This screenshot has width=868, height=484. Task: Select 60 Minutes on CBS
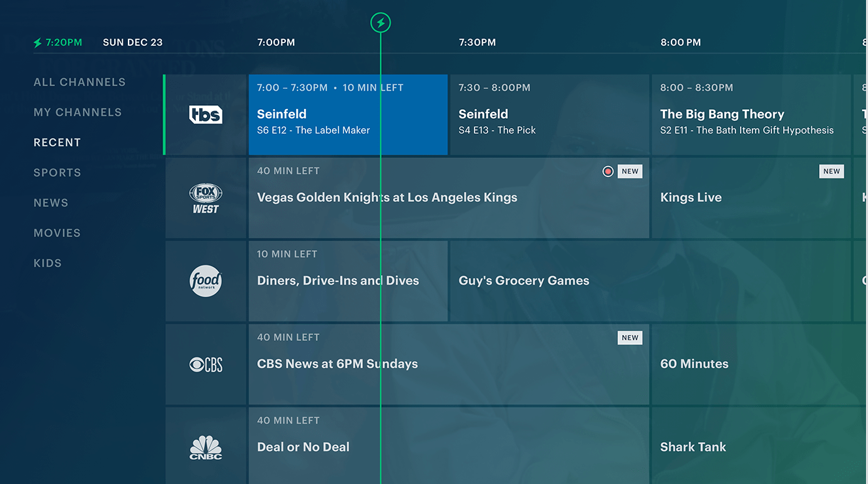click(760, 364)
